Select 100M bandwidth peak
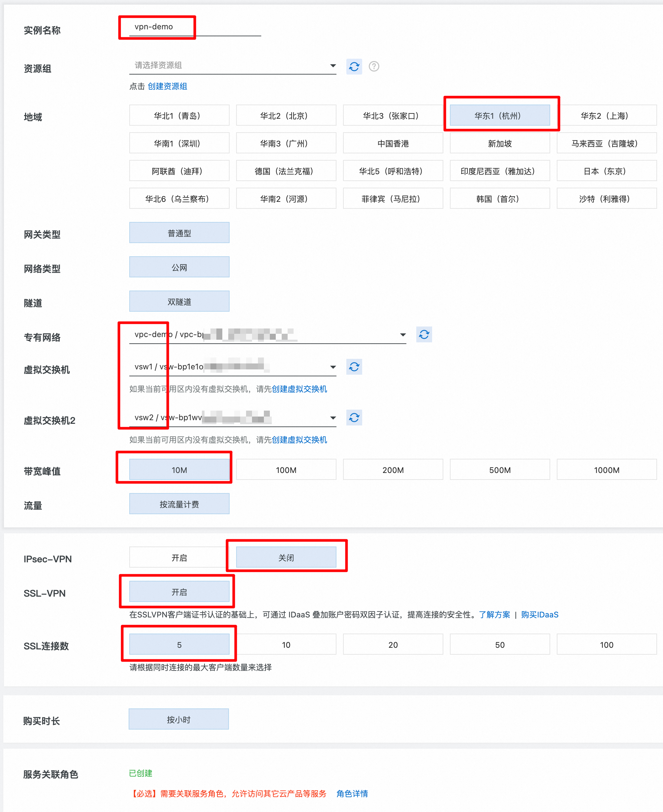 click(286, 470)
